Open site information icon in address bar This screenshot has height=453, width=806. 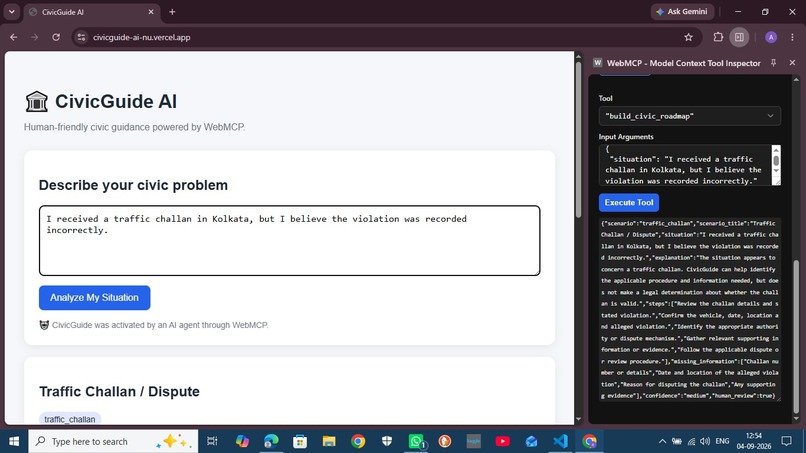(x=81, y=37)
